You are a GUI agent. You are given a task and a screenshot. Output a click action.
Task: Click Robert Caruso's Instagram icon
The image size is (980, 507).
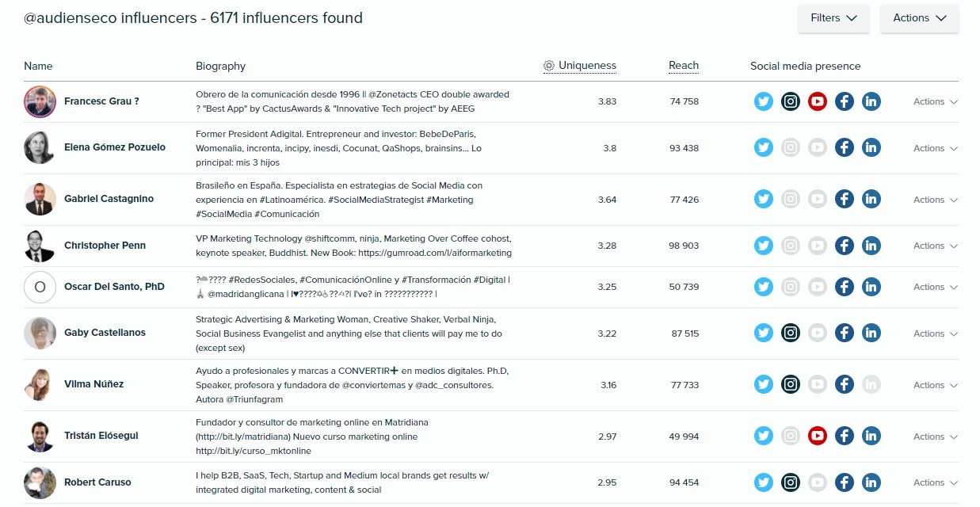pos(791,482)
